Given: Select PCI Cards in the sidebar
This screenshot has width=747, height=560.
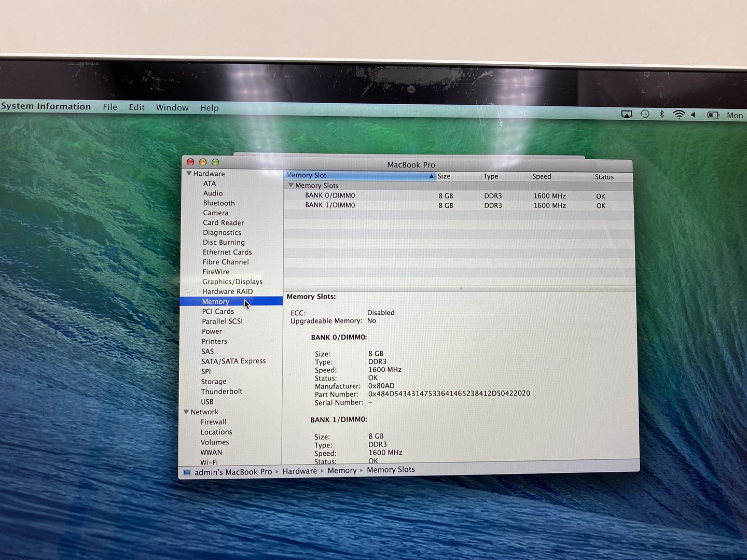Looking at the screenshot, I should (218, 312).
